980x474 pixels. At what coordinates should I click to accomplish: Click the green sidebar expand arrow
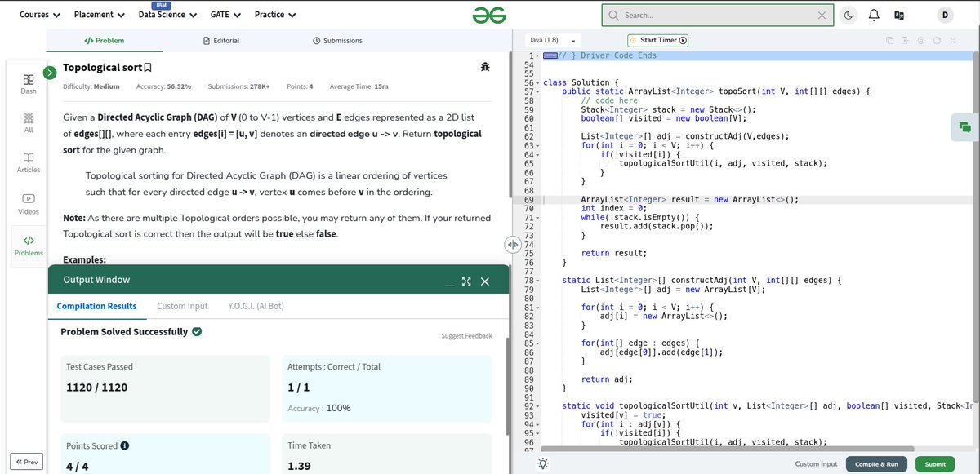(x=49, y=73)
